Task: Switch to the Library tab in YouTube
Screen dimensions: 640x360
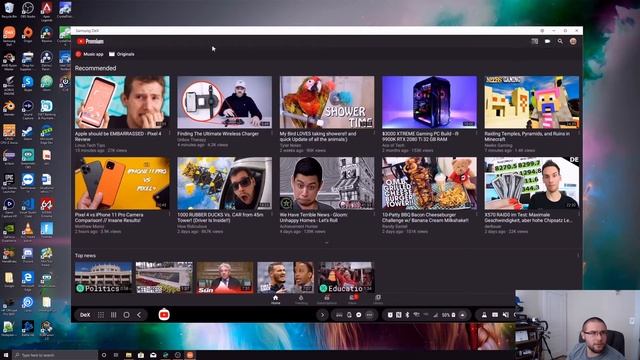Action: click(x=378, y=300)
